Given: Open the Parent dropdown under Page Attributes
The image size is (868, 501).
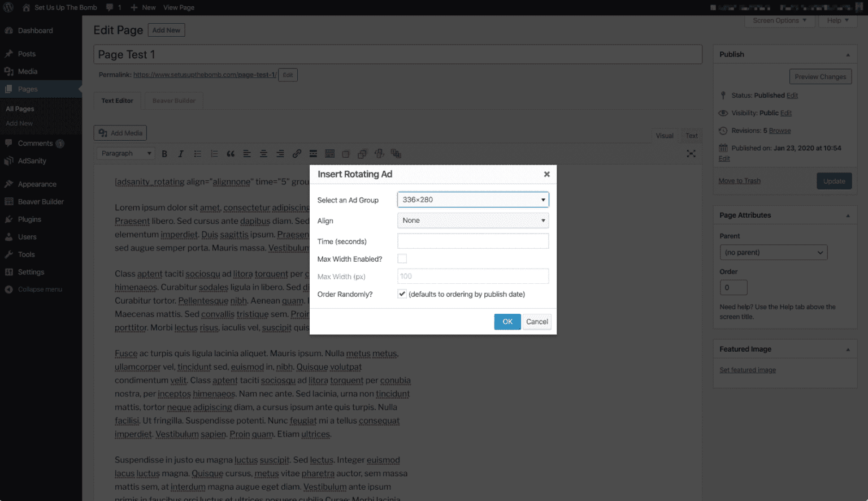Looking at the screenshot, I should pos(773,252).
